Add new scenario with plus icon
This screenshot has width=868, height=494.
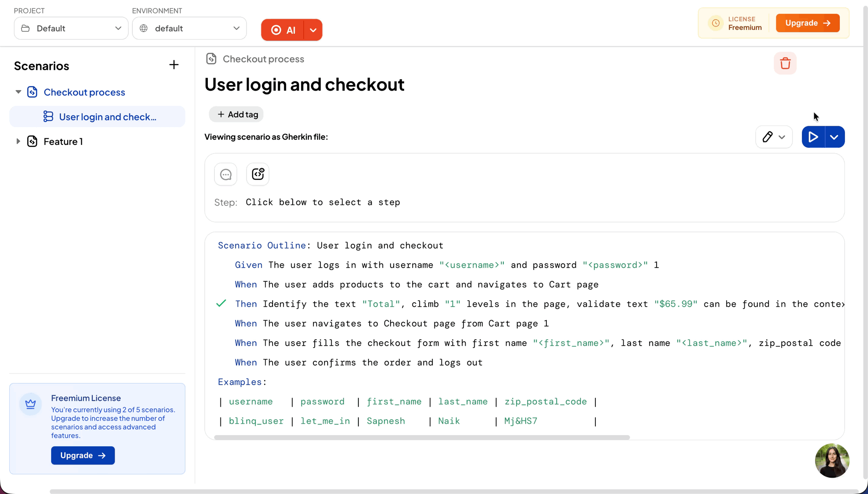coord(174,65)
